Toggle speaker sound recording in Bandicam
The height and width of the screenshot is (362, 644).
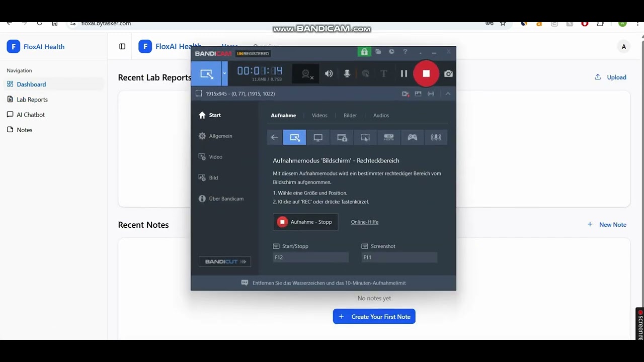(329, 73)
